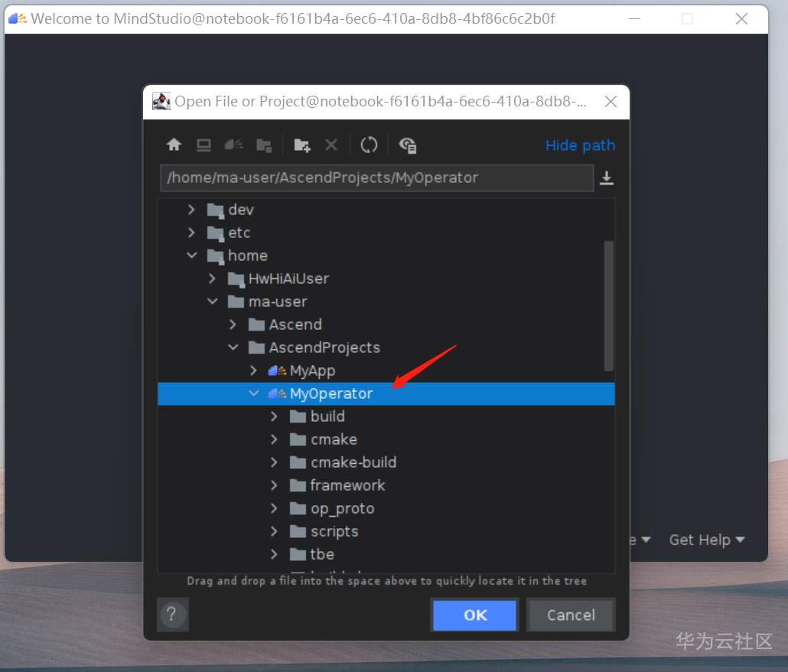The image size is (788, 672).
Task: Click the path input field
Action: pos(377,178)
